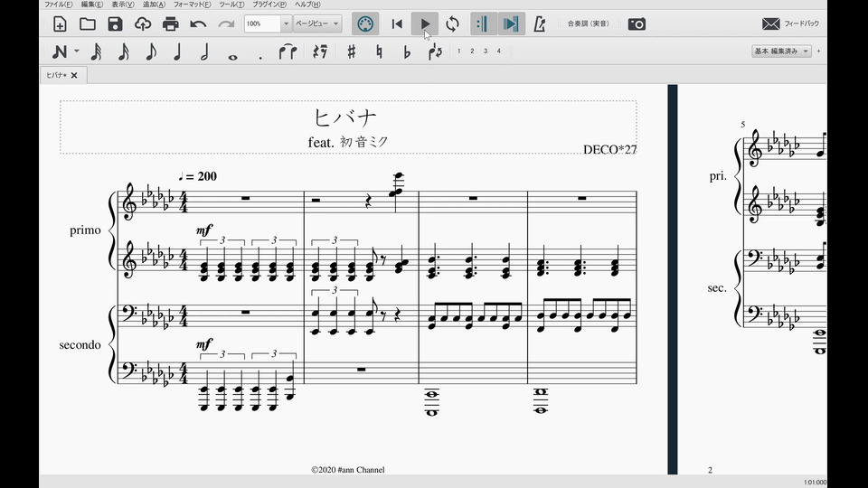
Task: Apply a natural accidental
Action: 379,52
